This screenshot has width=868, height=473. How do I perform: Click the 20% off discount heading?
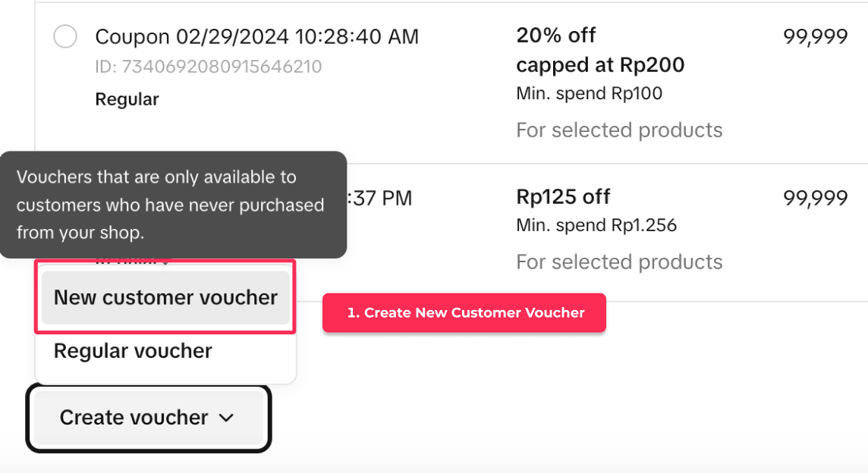pyautogui.click(x=555, y=36)
